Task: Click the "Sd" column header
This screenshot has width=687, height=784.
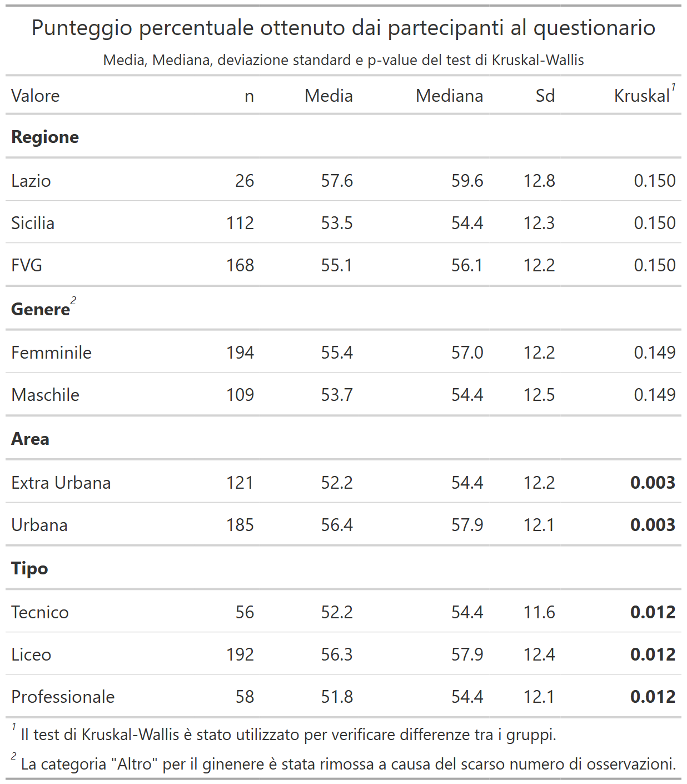Action: (x=545, y=96)
